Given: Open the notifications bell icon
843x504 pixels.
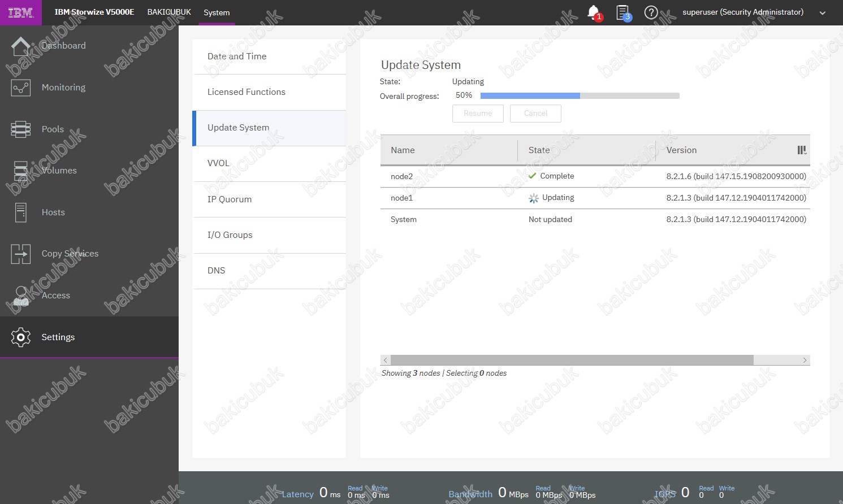Looking at the screenshot, I should (593, 12).
